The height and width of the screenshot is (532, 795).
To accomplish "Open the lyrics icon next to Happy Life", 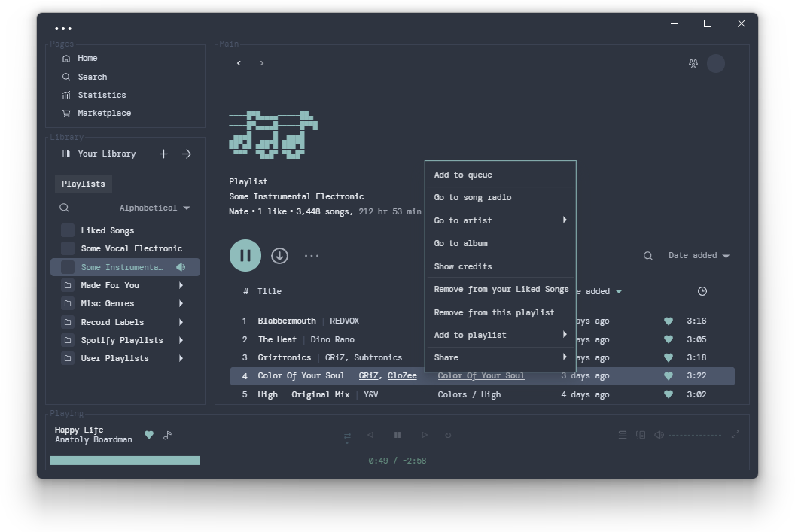I will 167,435.
